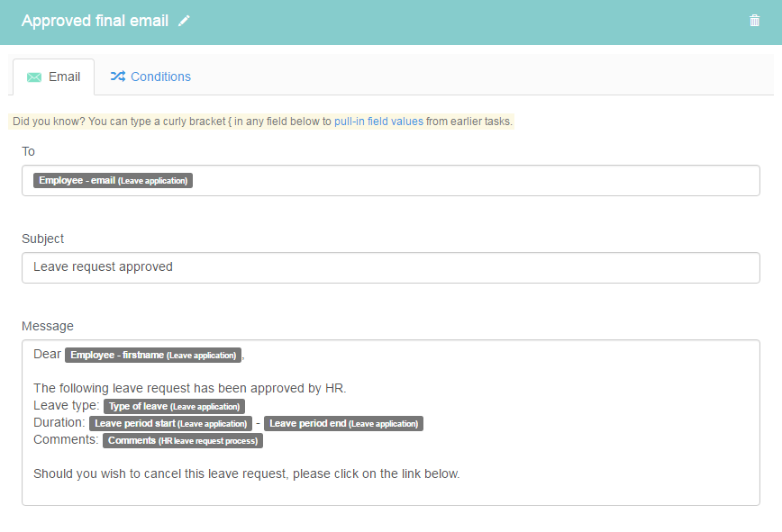Click the Subject field text
Viewport: 782px width, 532px height.
pyautogui.click(x=103, y=267)
